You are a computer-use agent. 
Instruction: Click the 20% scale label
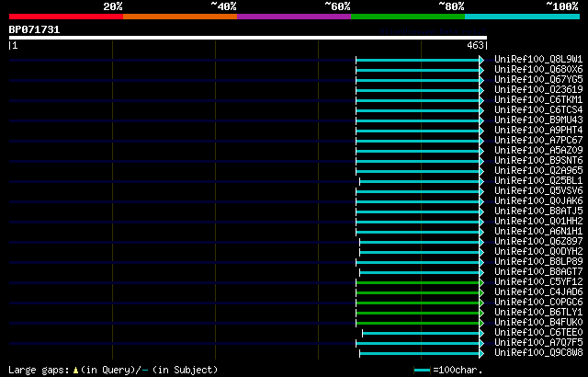tap(113, 6)
